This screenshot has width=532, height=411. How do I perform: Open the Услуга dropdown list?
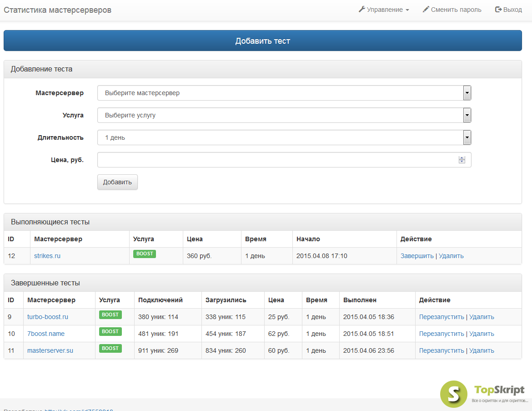[284, 115]
